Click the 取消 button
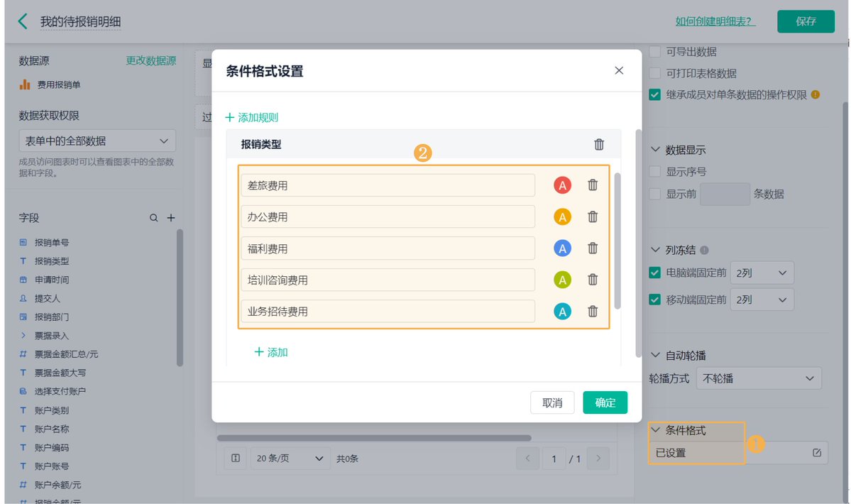Screen dimensions: 851x504 pyautogui.click(x=552, y=402)
